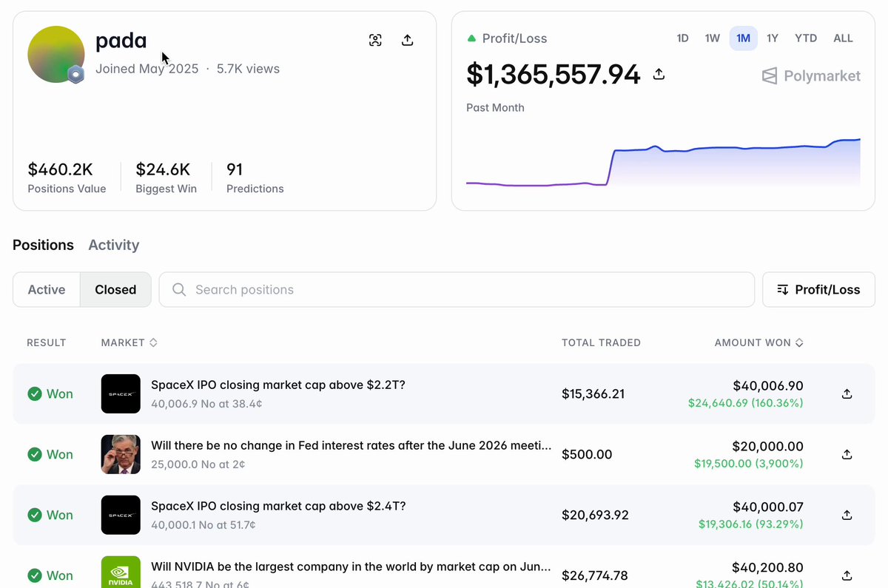Image resolution: width=888 pixels, height=588 pixels.
Task: Open the SpaceX $2.4T market thumbnail
Action: [121, 516]
